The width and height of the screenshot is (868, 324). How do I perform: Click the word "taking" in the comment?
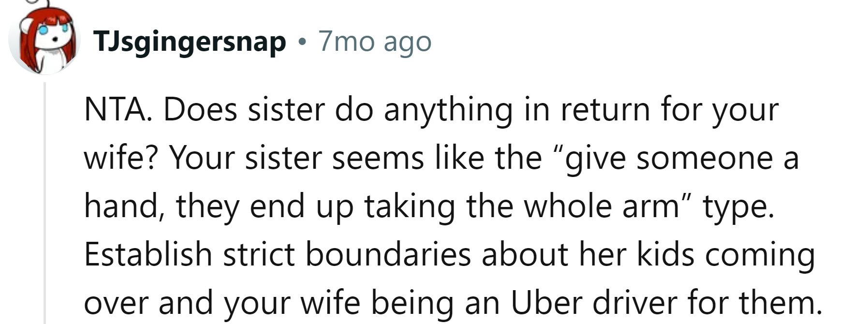point(409,206)
